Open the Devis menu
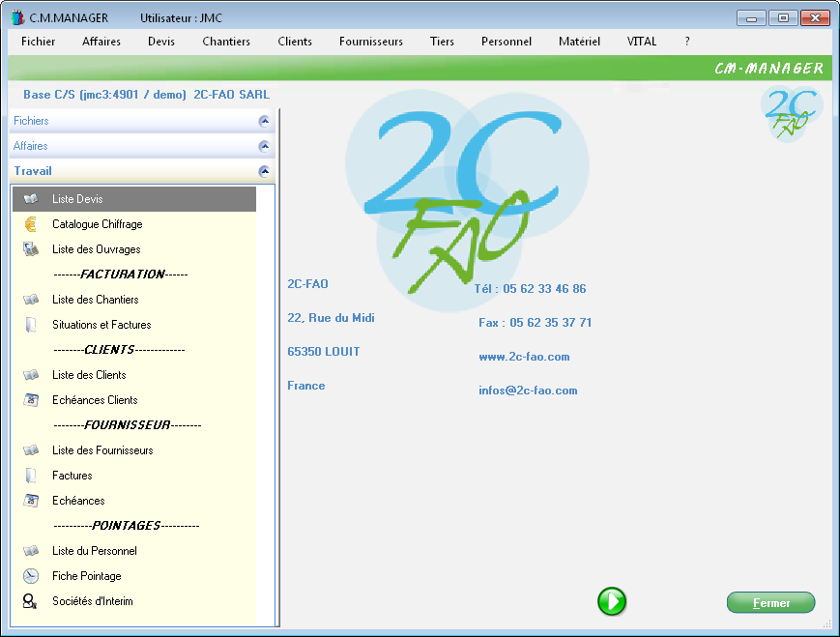Viewport: 840px width, 637px height. point(161,42)
